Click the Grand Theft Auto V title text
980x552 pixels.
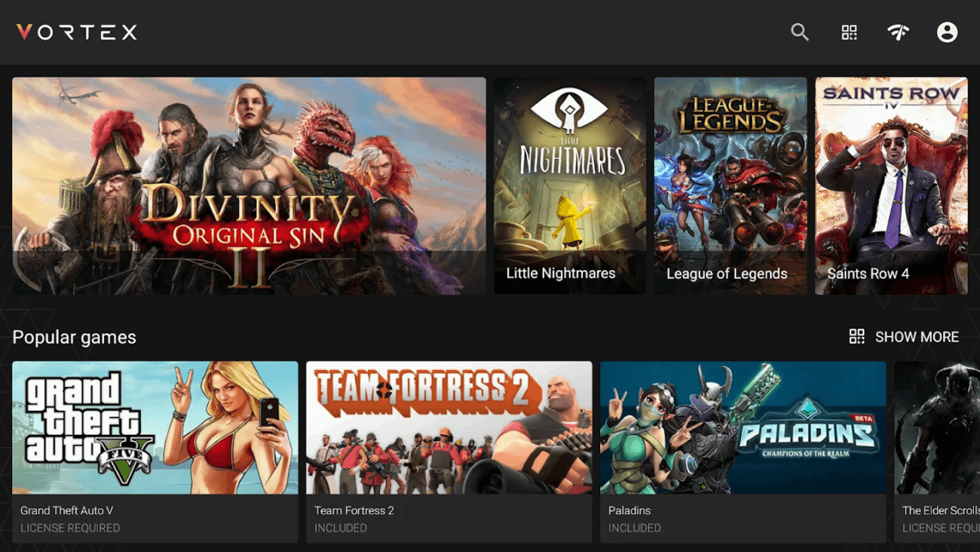pyautogui.click(x=66, y=510)
